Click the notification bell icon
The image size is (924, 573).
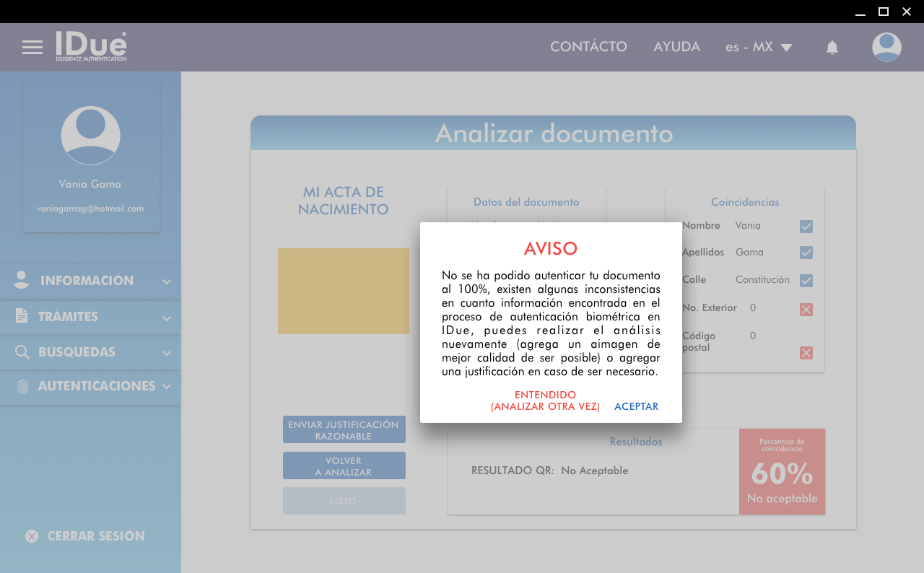click(x=832, y=48)
